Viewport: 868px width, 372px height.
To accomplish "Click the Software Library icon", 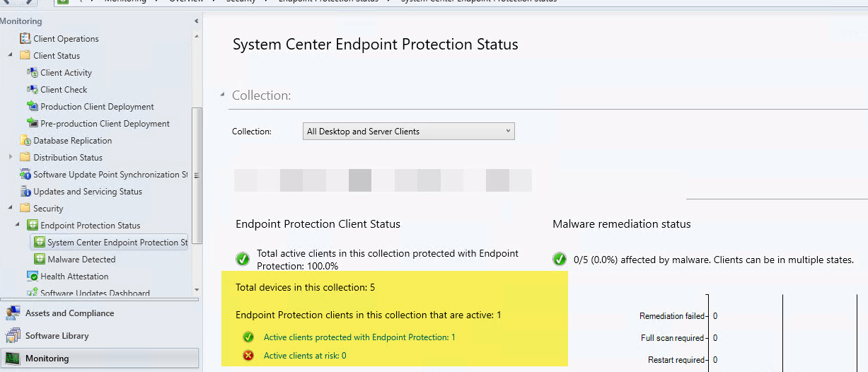I will coord(13,336).
